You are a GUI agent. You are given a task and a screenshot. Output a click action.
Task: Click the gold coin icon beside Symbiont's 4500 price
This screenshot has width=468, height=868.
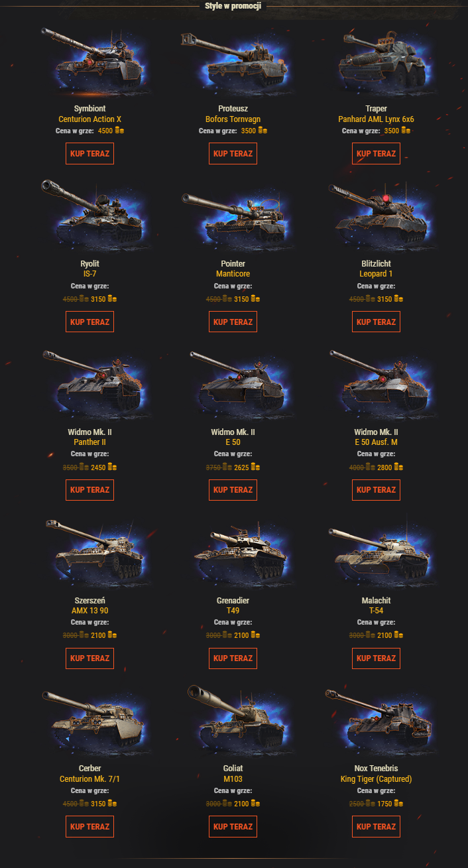[x=119, y=131]
